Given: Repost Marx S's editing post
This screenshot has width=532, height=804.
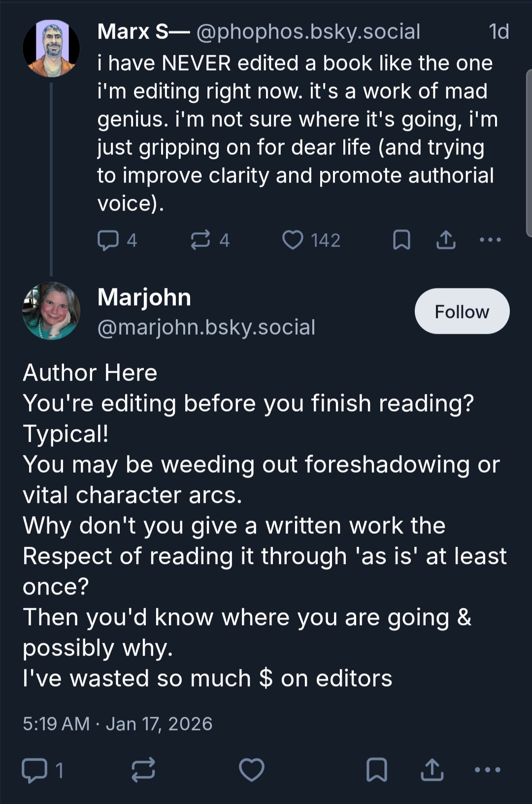Looking at the screenshot, I should [200, 241].
